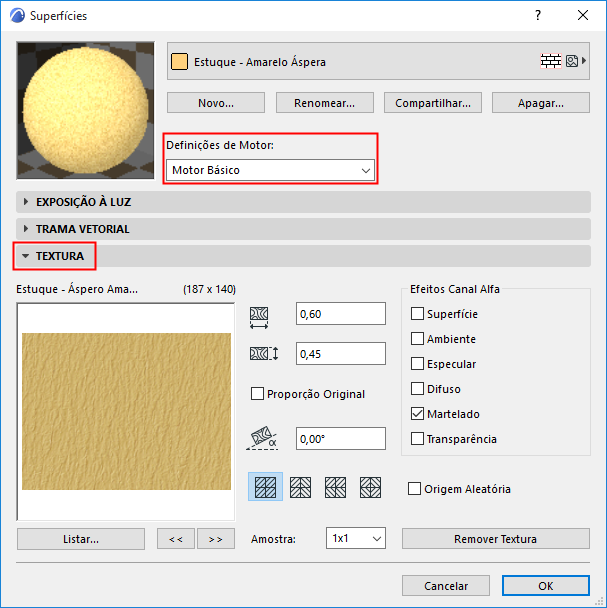Image resolution: width=607 pixels, height=608 pixels.
Task: Uncheck the Martelado checkbox
Action: [x=417, y=414]
